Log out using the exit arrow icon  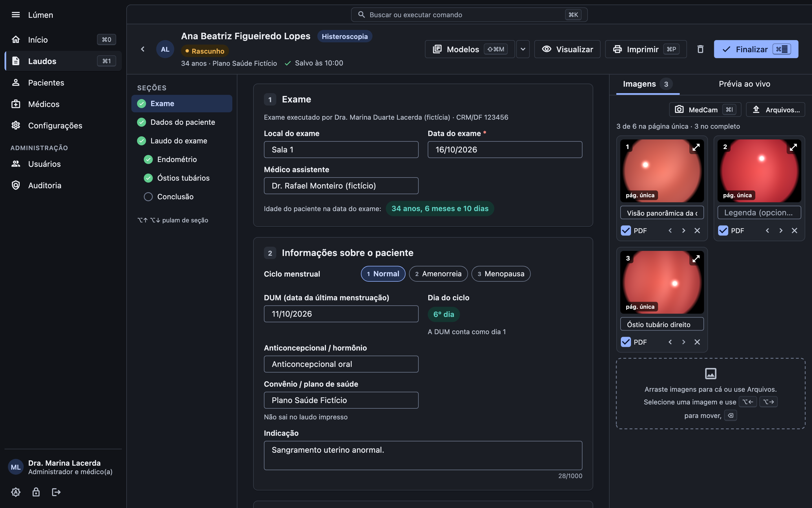click(x=56, y=492)
